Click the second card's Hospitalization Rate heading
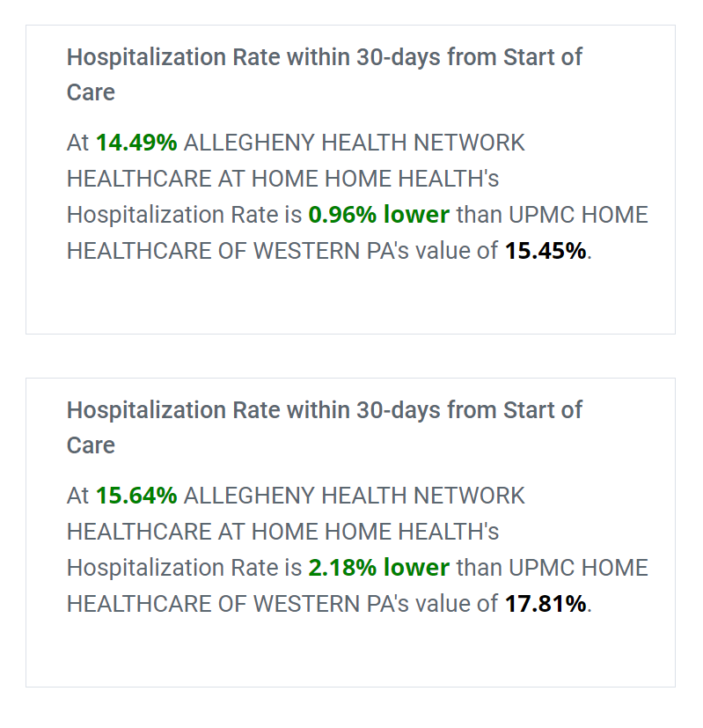 click(x=324, y=427)
